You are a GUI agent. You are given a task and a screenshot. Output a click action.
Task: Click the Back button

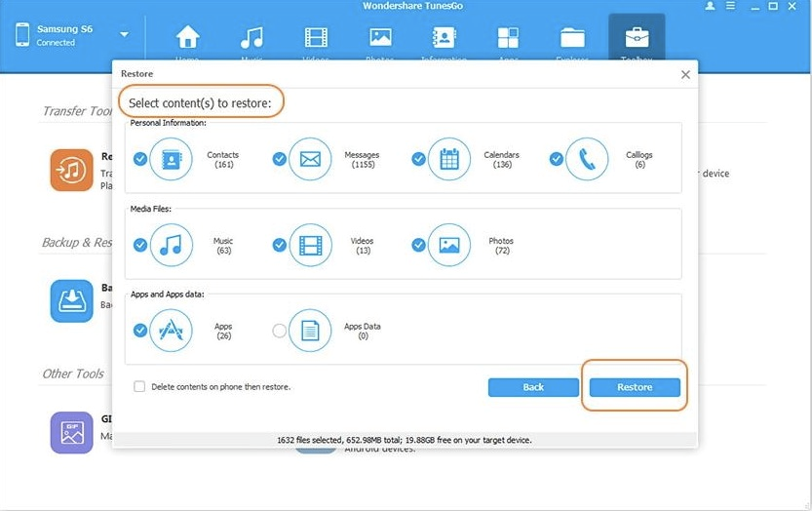click(x=533, y=387)
